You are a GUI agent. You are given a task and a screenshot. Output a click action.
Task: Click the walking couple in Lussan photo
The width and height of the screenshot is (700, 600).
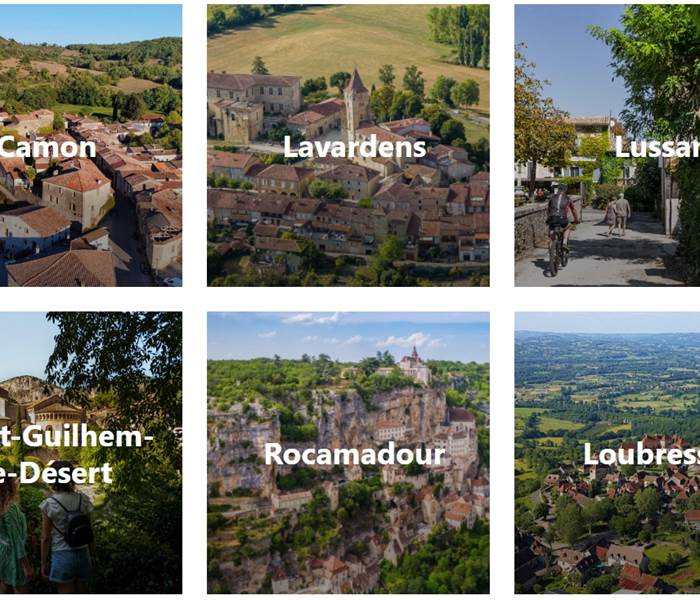[618, 214]
